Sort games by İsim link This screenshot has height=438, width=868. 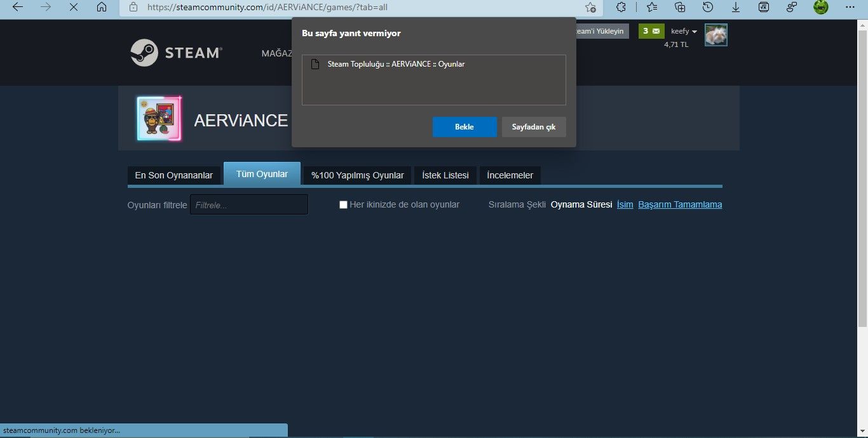point(625,204)
